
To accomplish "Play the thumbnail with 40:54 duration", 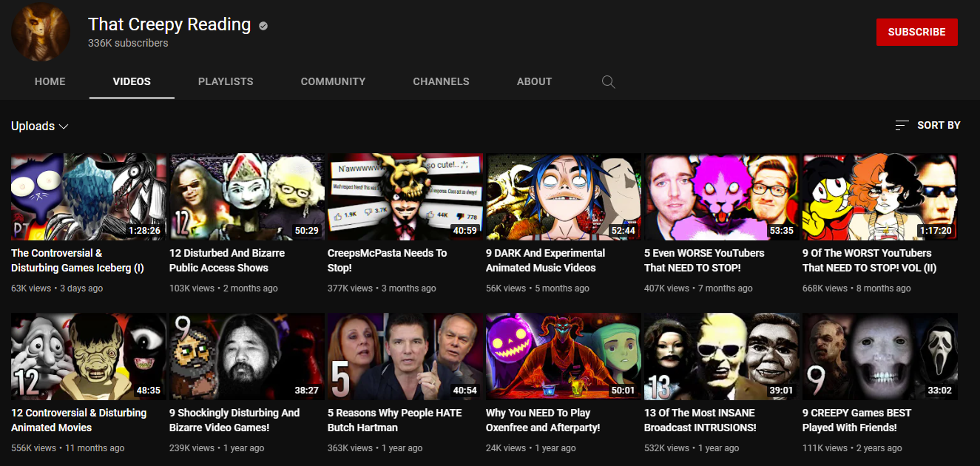I will pyautogui.click(x=405, y=357).
